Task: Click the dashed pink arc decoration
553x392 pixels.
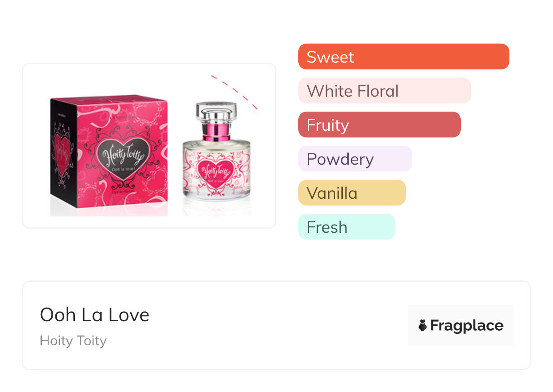Action: [x=235, y=92]
